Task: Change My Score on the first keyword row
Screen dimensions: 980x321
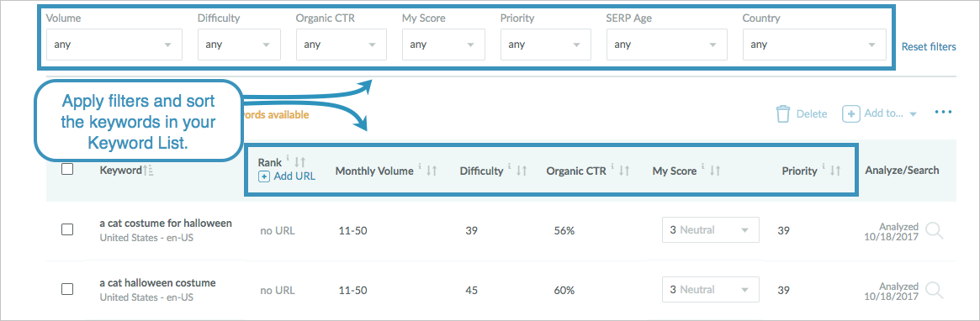Action: point(711,229)
